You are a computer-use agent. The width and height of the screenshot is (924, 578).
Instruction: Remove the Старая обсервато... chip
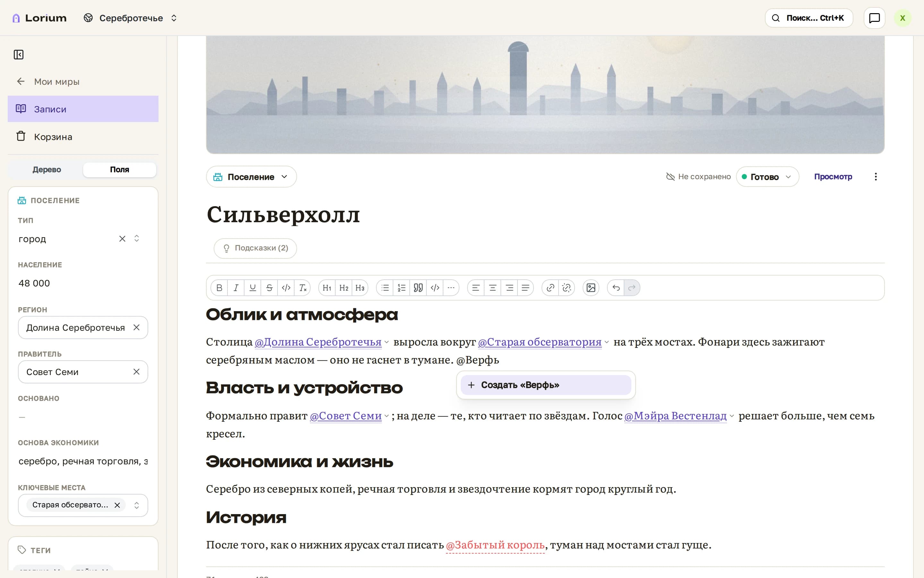(117, 505)
